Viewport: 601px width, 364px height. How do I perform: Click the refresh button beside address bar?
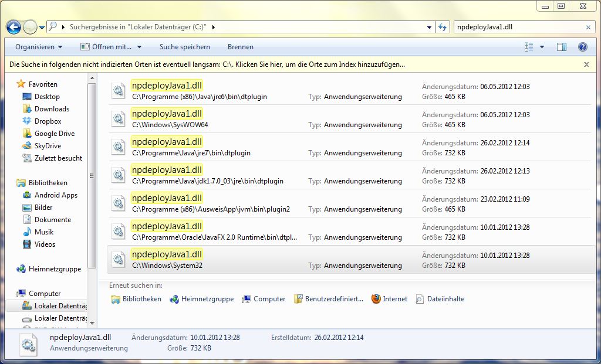click(443, 27)
